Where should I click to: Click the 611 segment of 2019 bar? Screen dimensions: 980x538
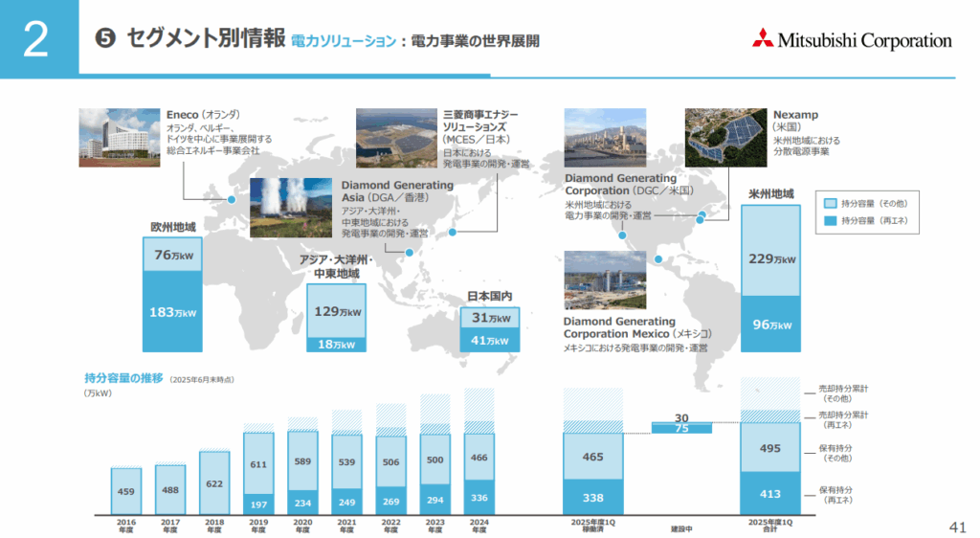tap(258, 464)
